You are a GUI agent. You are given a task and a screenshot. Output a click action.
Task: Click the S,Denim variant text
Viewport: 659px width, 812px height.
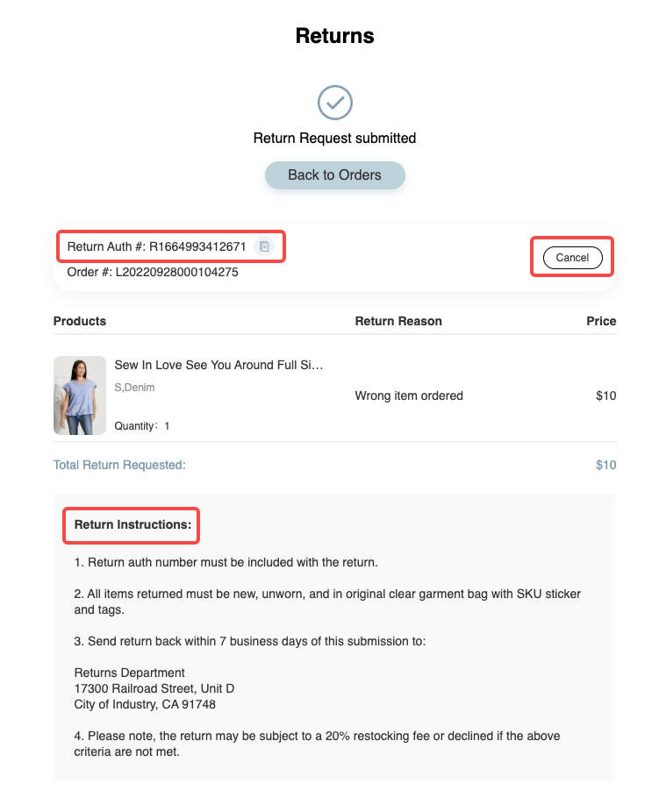coord(134,388)
